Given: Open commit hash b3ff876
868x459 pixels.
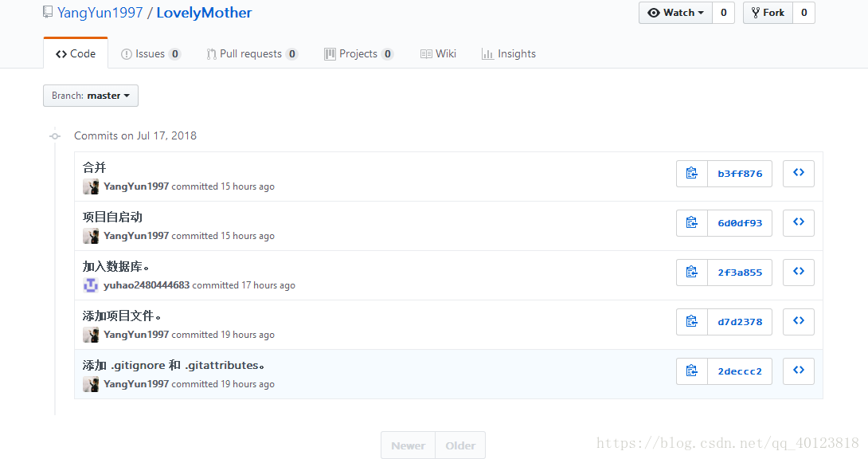Looking at the screenshot, I should pyautogui.click(x=740, y=173).
